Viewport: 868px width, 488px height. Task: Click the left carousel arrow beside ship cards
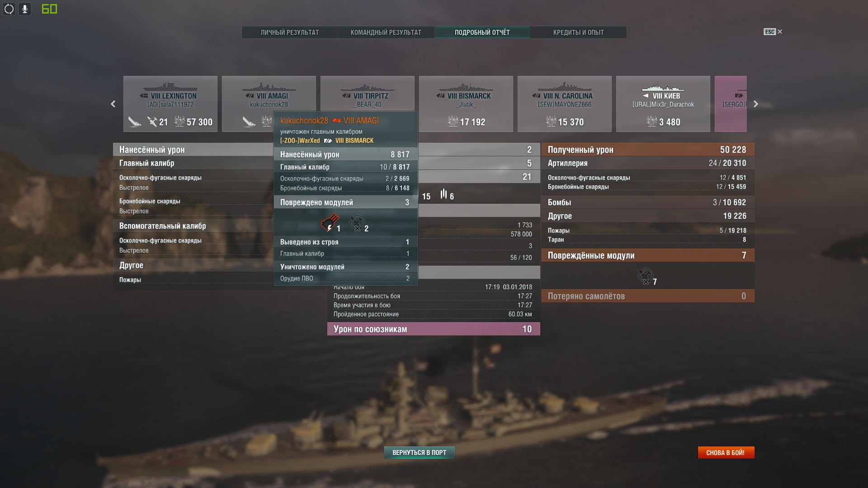coord(113,104)
